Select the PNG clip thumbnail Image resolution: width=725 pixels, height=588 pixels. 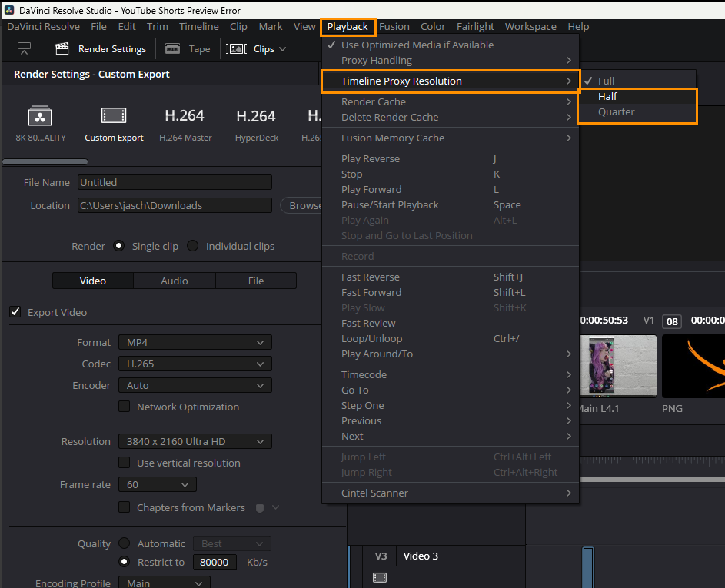point(693,366)
